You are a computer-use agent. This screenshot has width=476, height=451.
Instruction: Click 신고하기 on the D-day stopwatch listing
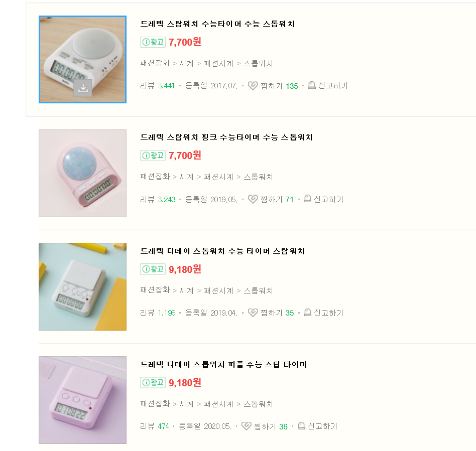pos(328,313)
